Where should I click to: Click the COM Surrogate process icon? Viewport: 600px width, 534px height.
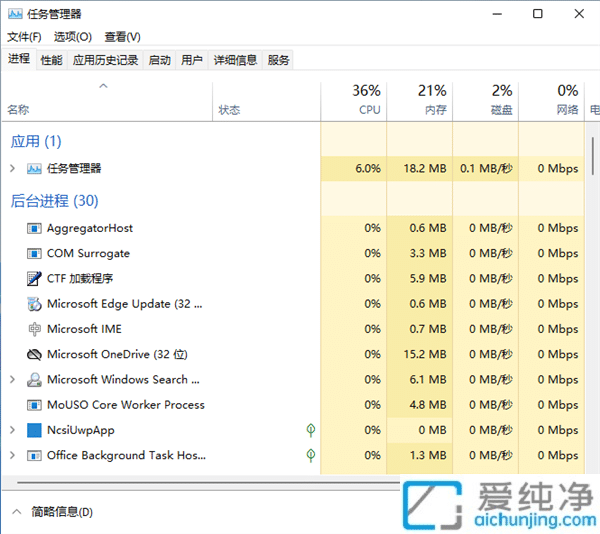pyautogui.click(x=34, y=253)
